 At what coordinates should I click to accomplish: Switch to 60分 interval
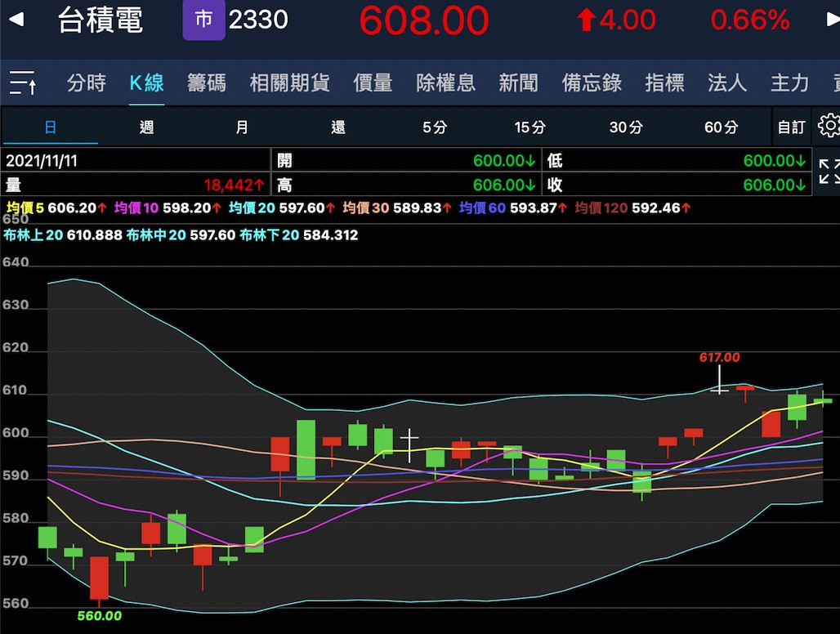coord(721,127)
